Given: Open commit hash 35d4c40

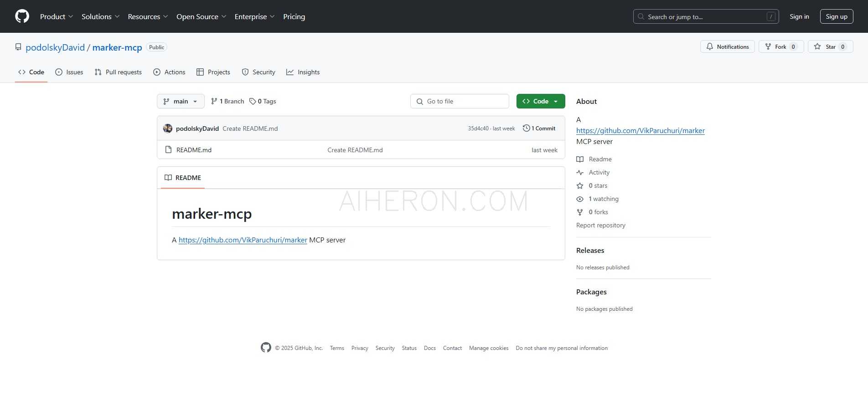Looking at the screenshot, I should click(x=478, y=129).
